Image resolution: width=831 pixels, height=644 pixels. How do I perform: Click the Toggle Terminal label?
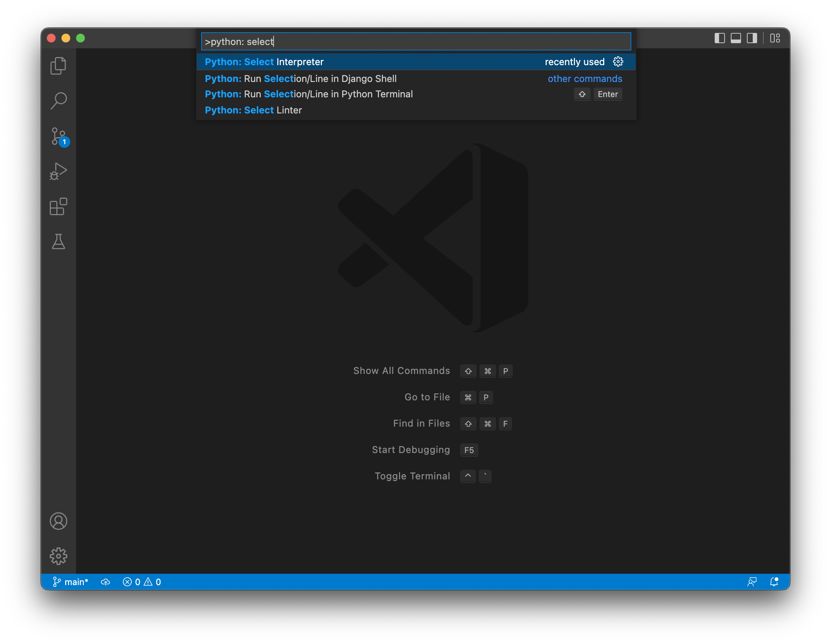click(x=412, y=476)
